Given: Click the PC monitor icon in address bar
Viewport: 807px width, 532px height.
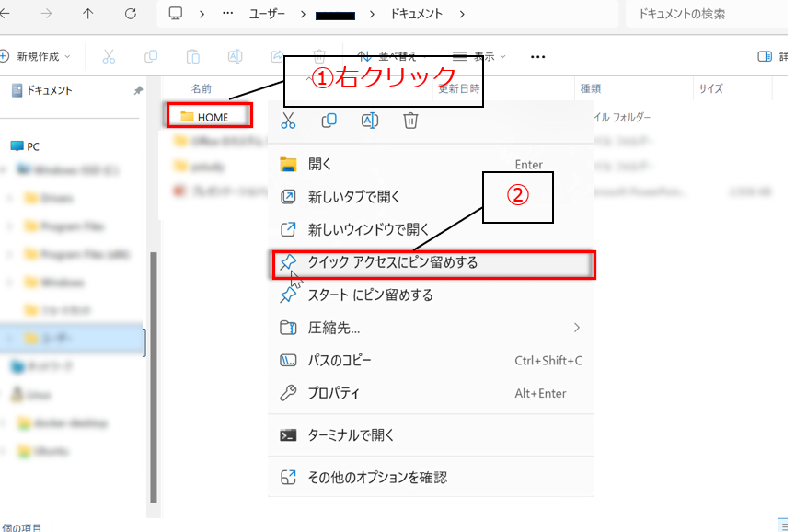Looking at the screenshot, I should click(176, 14).
